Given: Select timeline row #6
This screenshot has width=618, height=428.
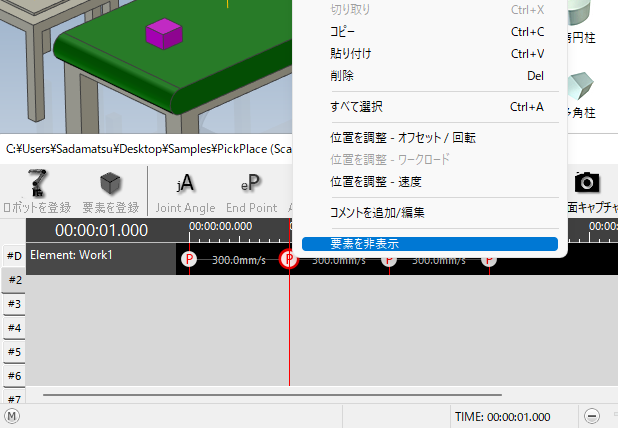Looking at the screenshot, I should coord(14,376).
